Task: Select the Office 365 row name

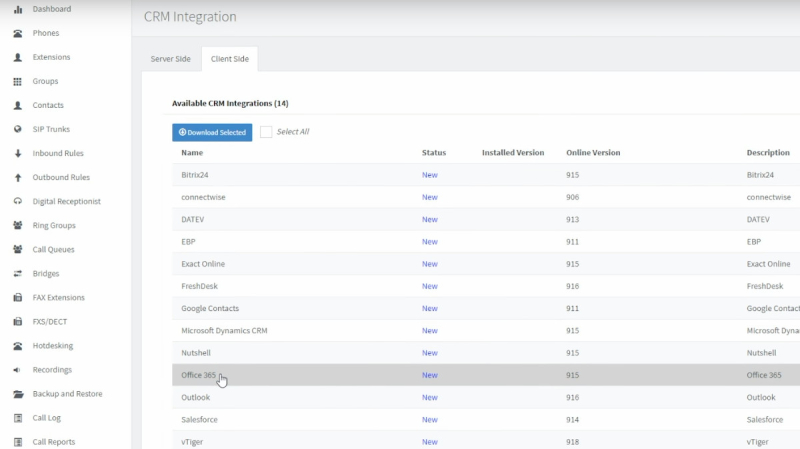Action: click(x=198, y=375)
